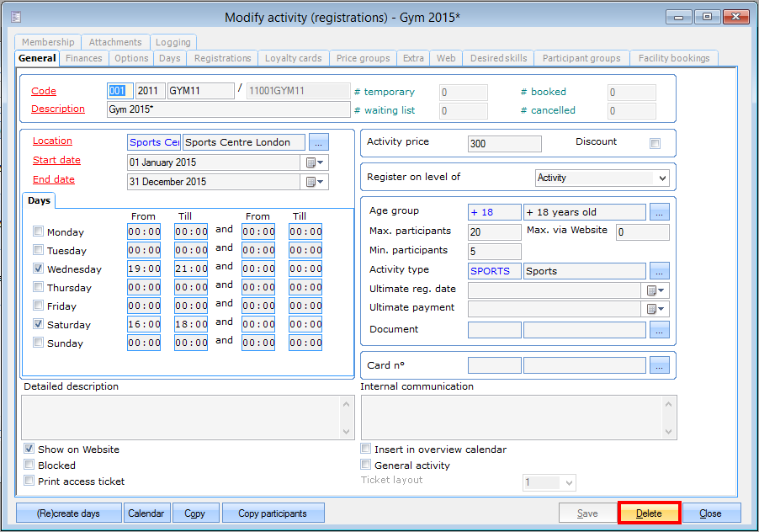Open the Facility bookings tab

point(674,58)
